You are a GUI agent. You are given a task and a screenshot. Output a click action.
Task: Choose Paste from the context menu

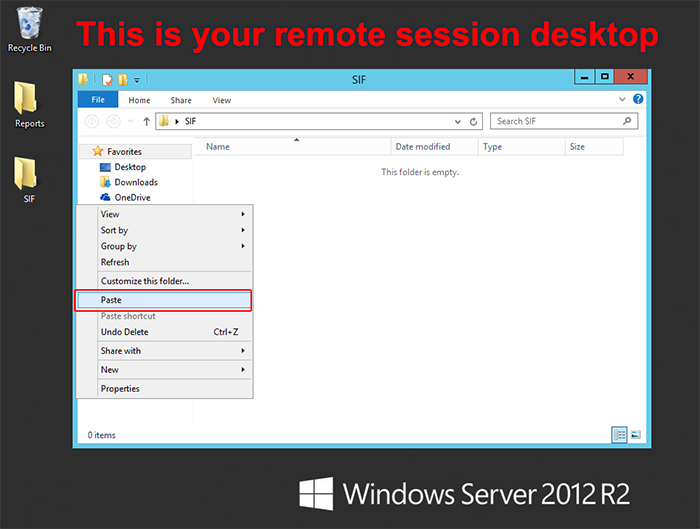click(x=111, y=300)
